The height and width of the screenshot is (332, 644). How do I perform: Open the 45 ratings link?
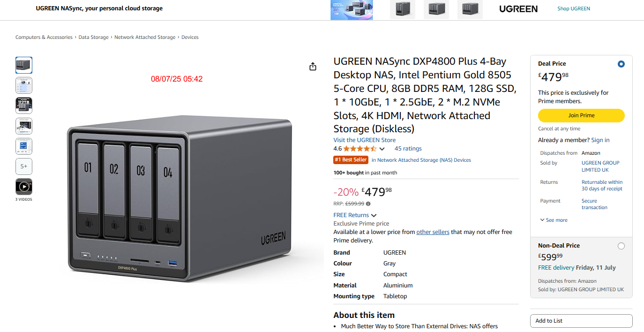(x=408, y=149)
